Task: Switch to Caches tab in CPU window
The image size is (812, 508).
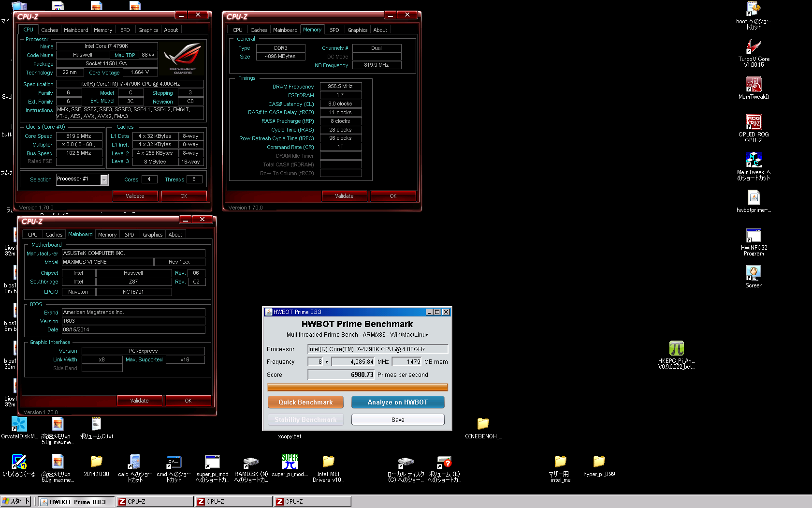Action: 49,30
